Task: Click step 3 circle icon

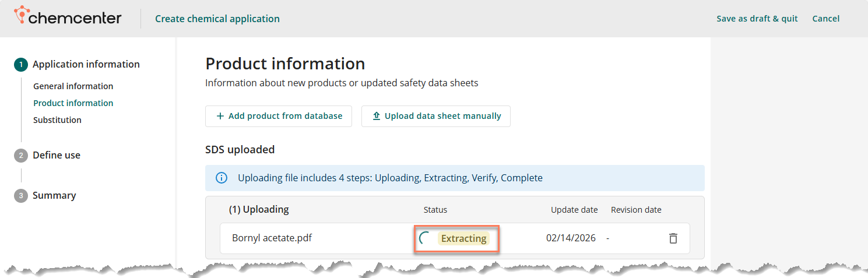Action: pos(21,196)
